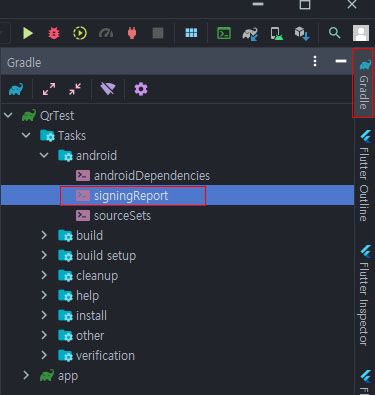
Task: Select the verification folder label
Action: (x=105, y=356)
